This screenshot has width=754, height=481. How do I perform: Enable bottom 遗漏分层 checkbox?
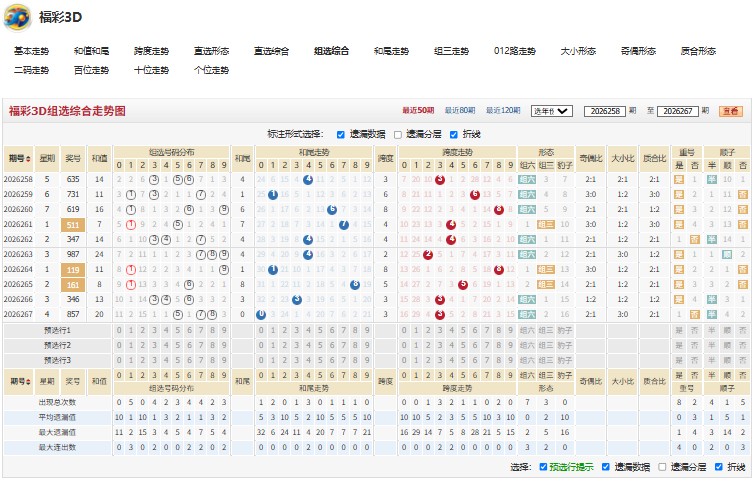click(x=662, y=467)
